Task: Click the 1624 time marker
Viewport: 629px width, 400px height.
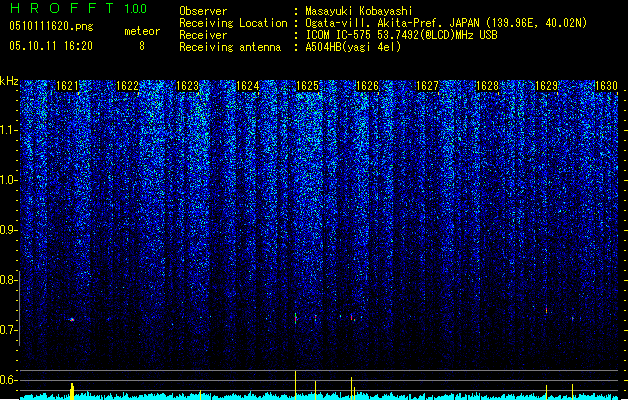Action: click(248, 86)
